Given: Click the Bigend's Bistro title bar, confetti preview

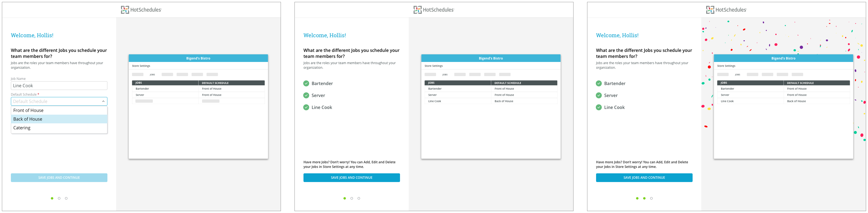Looking at the screenshot, I should pos(783,58).
